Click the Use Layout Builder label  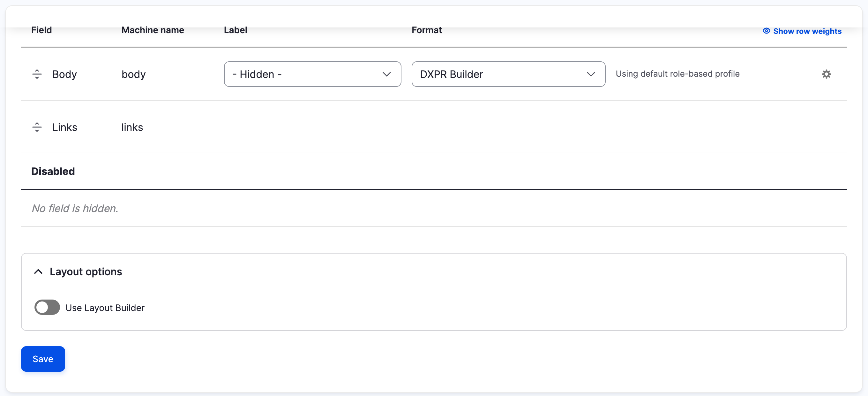[105, 308]
